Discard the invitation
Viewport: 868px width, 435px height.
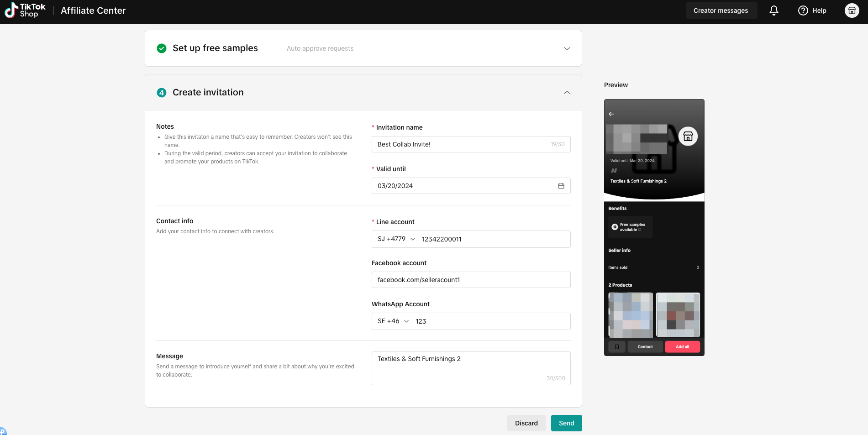(x=526, y=423)
